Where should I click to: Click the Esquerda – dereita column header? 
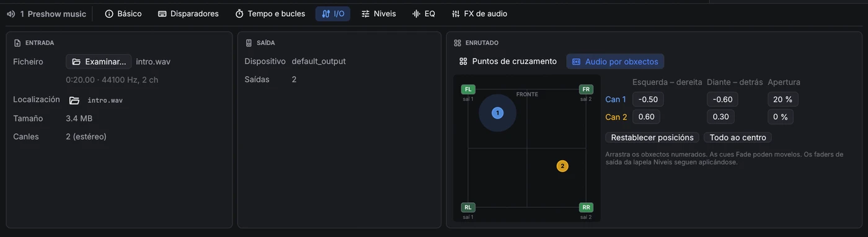667,82
